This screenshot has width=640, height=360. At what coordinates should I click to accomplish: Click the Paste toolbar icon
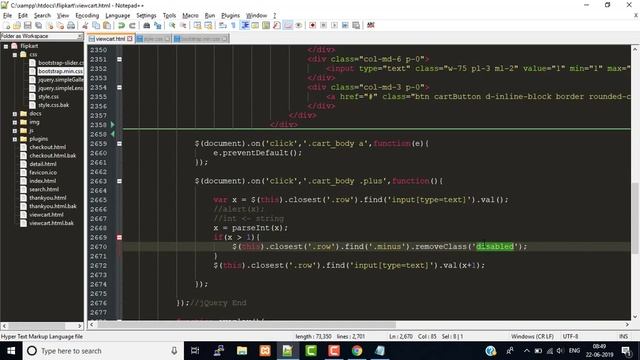107,25
